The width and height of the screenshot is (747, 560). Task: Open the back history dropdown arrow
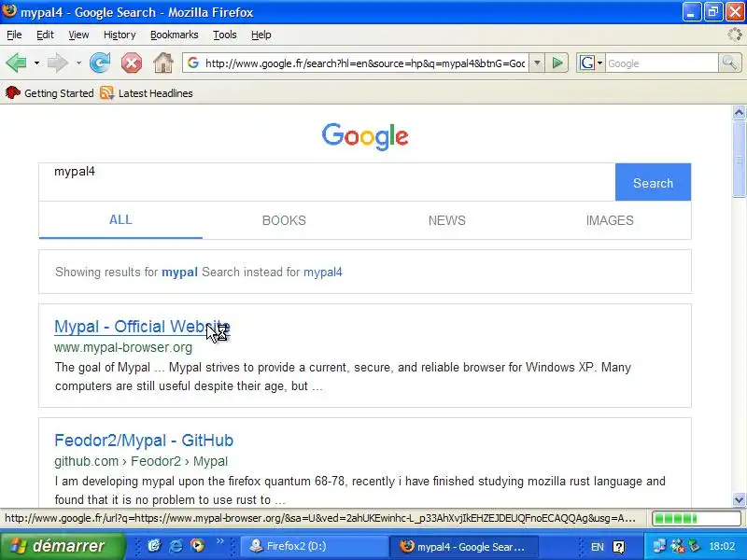(x=36, y=63)
